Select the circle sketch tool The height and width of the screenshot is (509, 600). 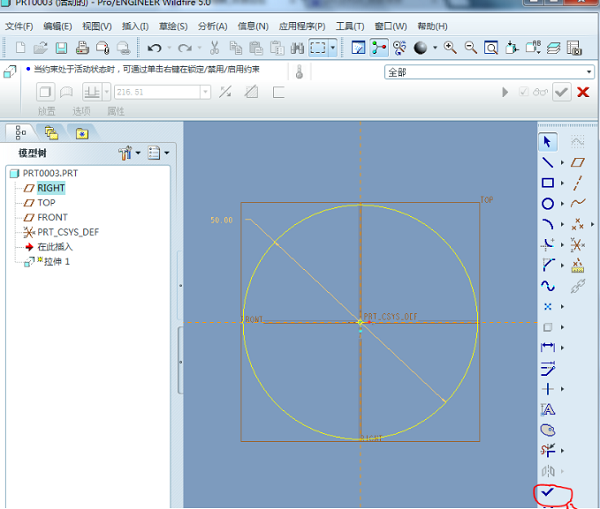click(x=547, y=204)
